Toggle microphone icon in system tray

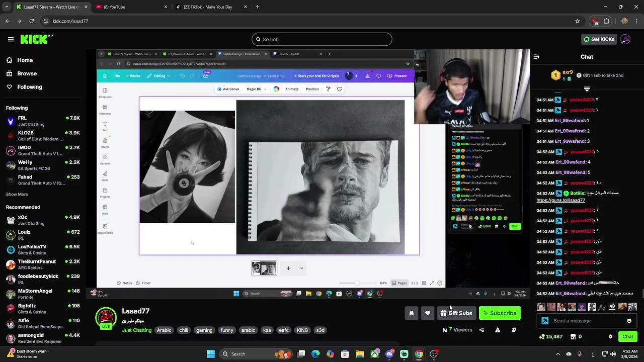click(580, 354)
